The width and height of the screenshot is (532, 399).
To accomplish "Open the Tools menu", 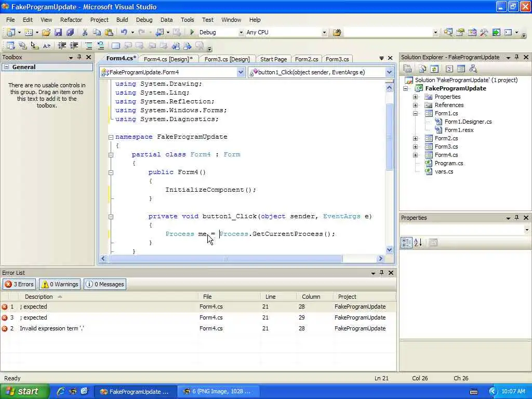I will [187, 20].
